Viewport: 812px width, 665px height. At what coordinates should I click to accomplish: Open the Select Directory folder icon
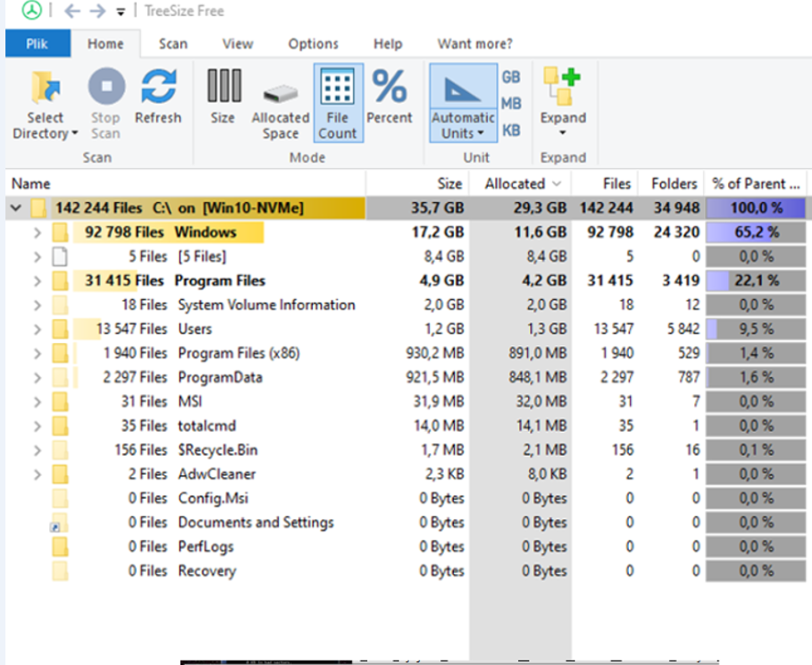(45, 87)
